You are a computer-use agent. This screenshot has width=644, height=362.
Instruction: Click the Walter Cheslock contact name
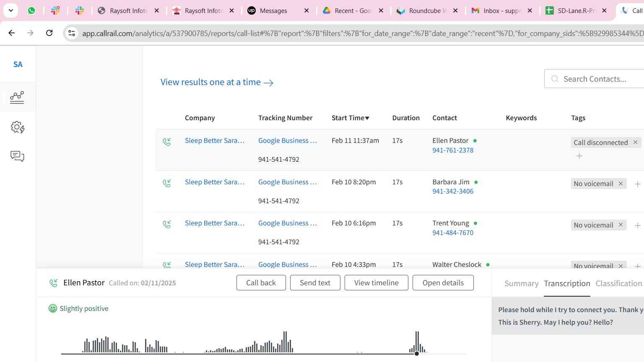(x=457, y=264)
